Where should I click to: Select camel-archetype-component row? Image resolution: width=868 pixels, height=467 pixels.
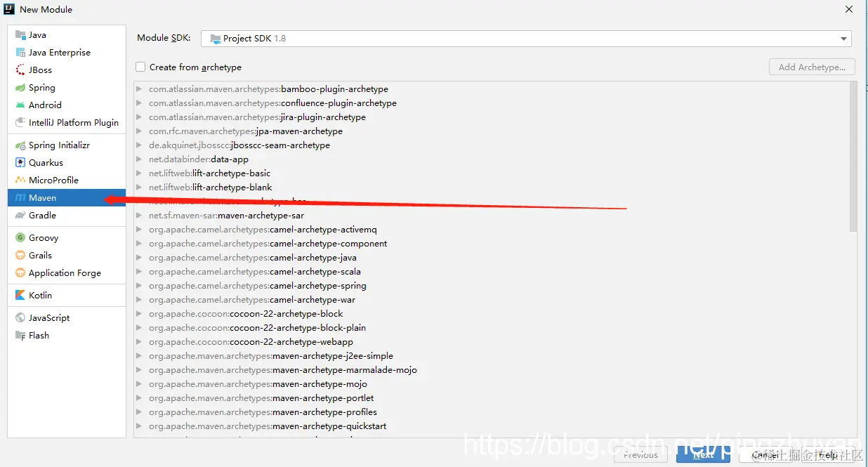[492, 244]
